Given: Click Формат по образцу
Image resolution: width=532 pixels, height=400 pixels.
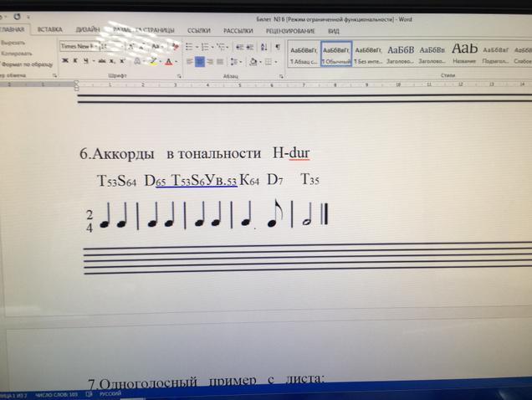Looking at the screenshot, I should pos(27,64).
